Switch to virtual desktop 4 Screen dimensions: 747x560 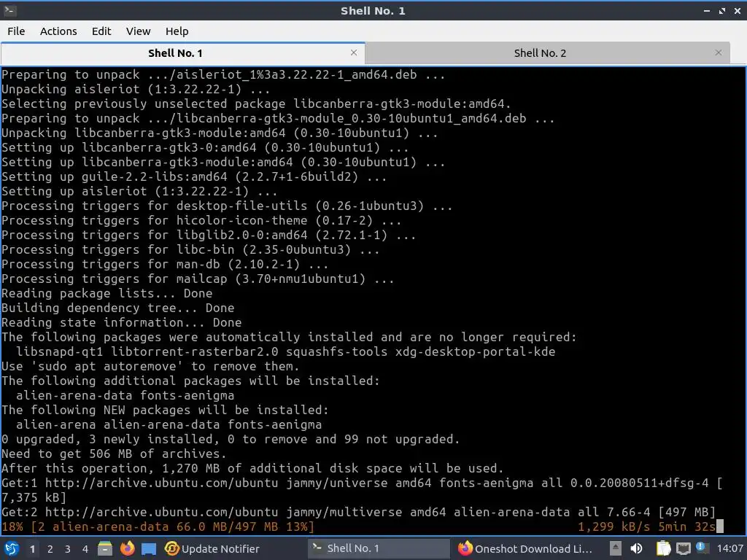pyautogui.click(x=85, y=549)
